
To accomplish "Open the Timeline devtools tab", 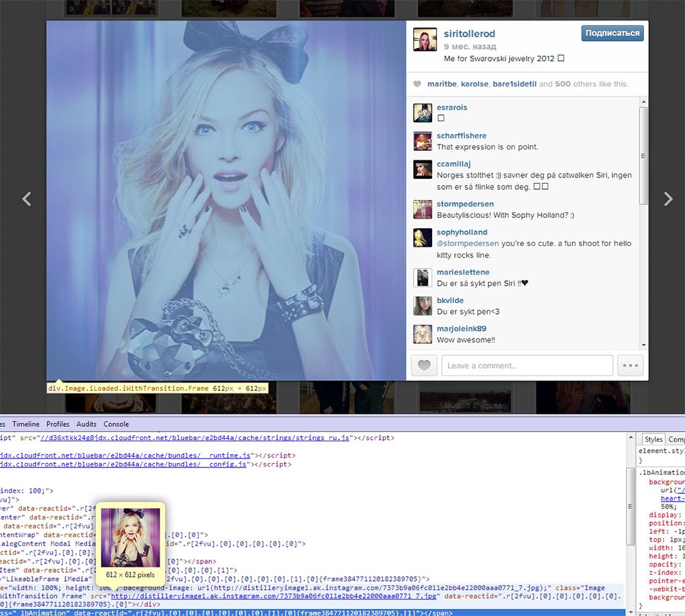I will (26, 424).
